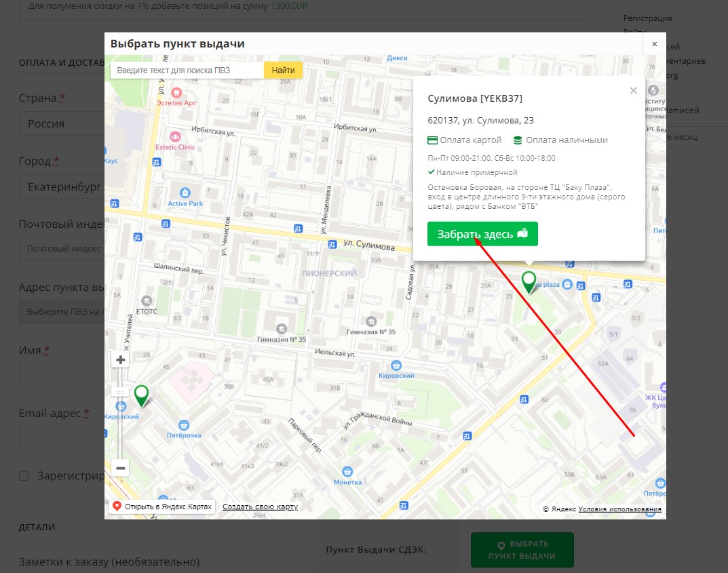The width and height of the screenshot is (728, 573).
Task: Click the Дикси store label on map
Action: (x=397, y=58)
